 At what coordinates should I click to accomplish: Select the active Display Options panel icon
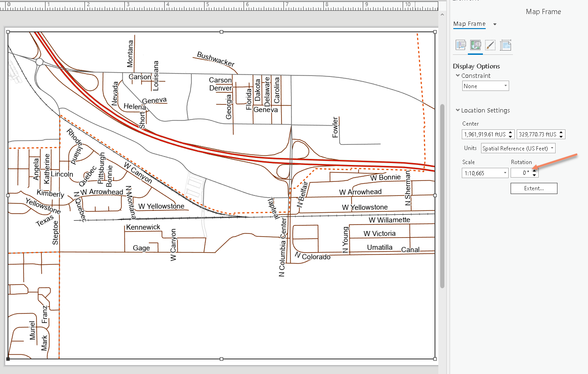(475, 45)
